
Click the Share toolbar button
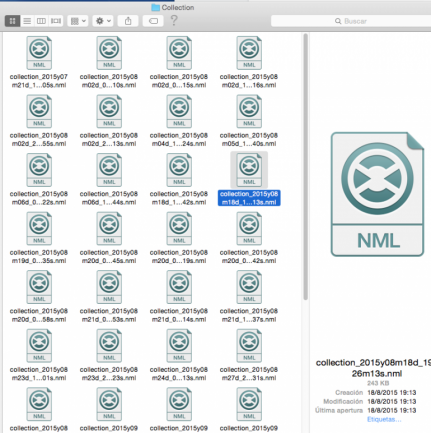tap(128, 21)
